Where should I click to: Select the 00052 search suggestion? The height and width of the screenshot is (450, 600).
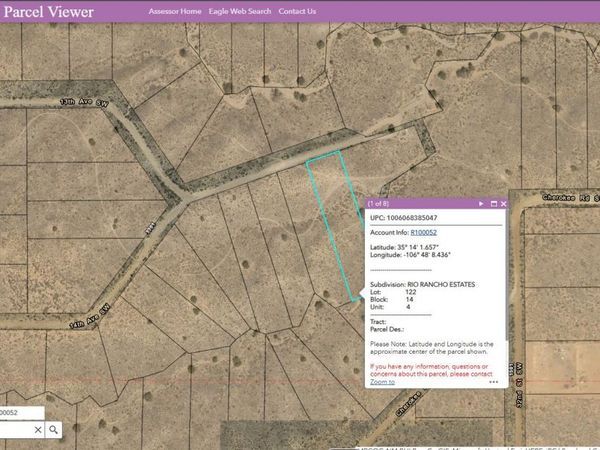pyautogui.click(x=21, y=413)
